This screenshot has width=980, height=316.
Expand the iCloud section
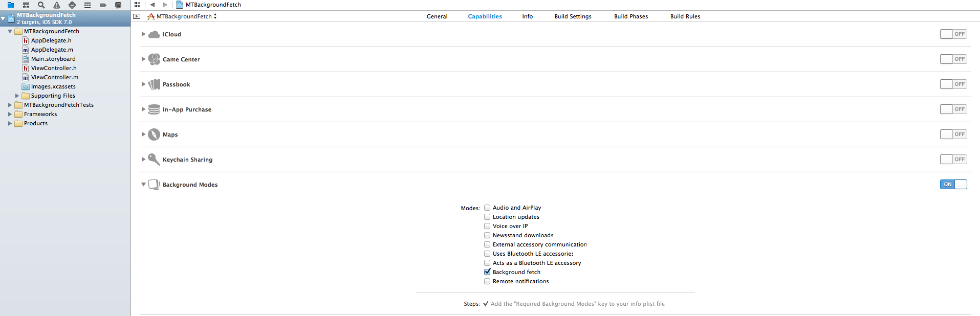(x=143, y=34)
